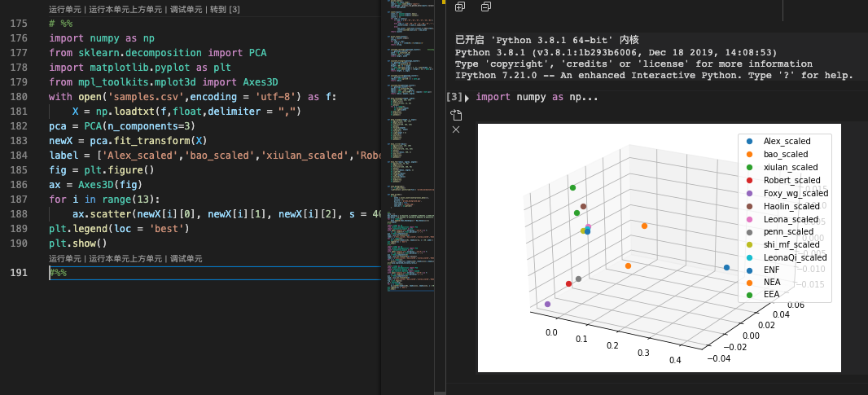Screen dimensions: 868x395
Task: Click line number 180 in gutter
Action: point(19,97)
